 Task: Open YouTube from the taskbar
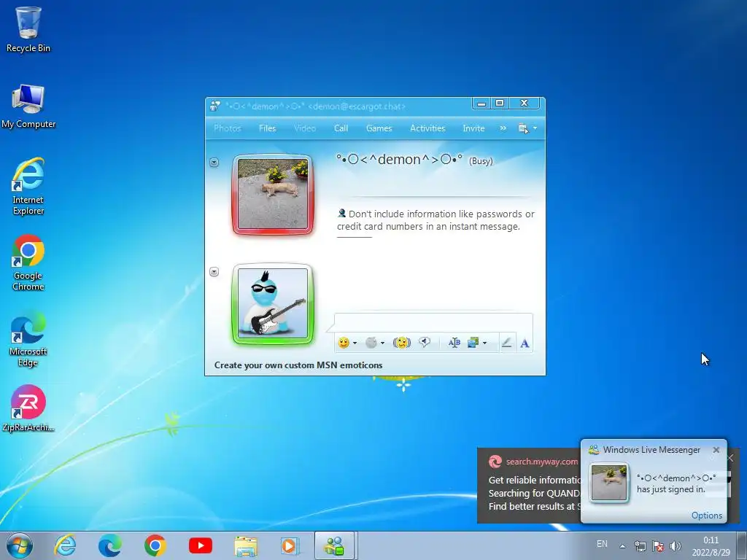pyautogui.click(x=200, y=545)
